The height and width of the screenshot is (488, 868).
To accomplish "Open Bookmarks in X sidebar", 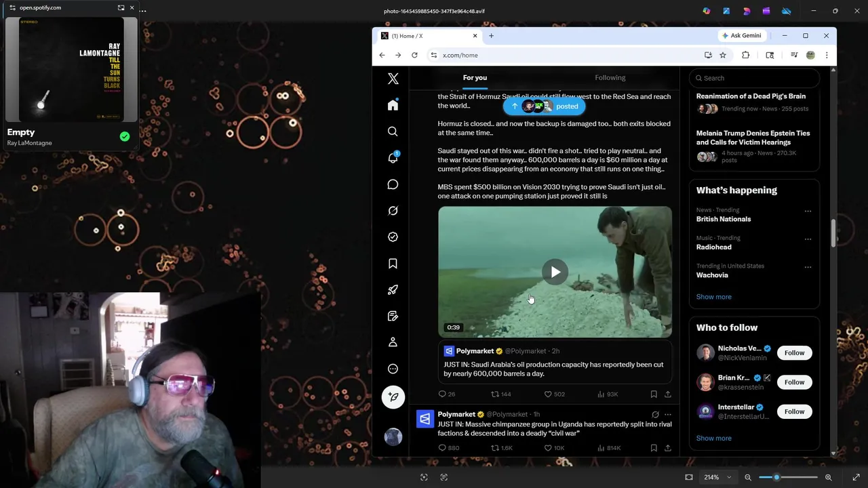I will click(x=393, y=264).
